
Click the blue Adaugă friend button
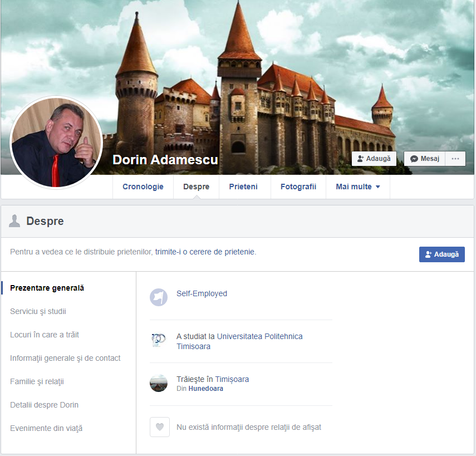441,254
